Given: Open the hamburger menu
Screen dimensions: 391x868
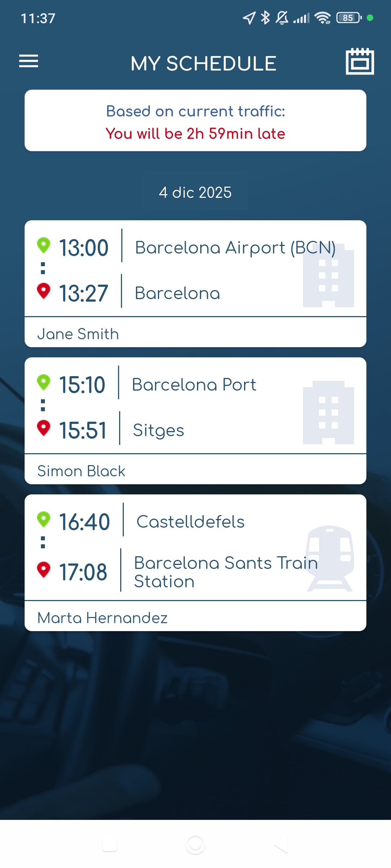Looking at the screenshot, I should (29, 61).
